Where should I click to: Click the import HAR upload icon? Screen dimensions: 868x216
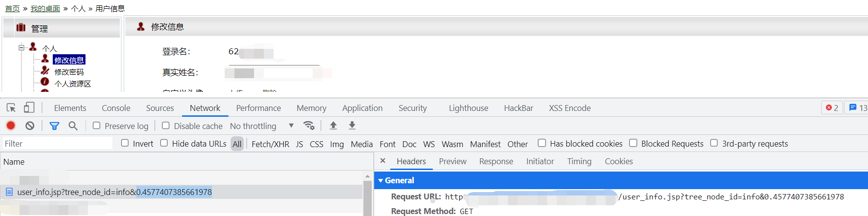(x=333, y=126)
